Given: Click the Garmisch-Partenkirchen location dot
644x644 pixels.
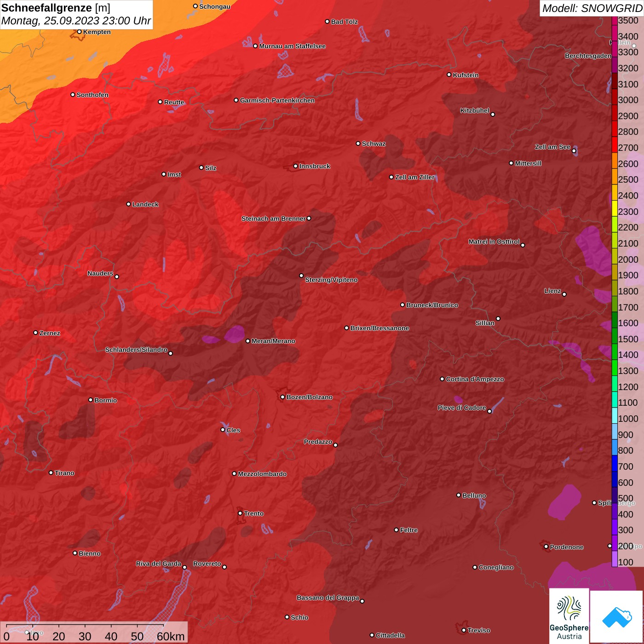Looking at the screenshot, I should coord(236,100).
